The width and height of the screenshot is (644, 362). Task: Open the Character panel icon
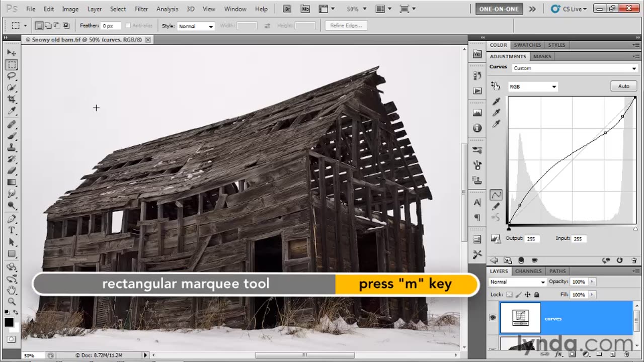pyautogui.click(x=477, y=203)
